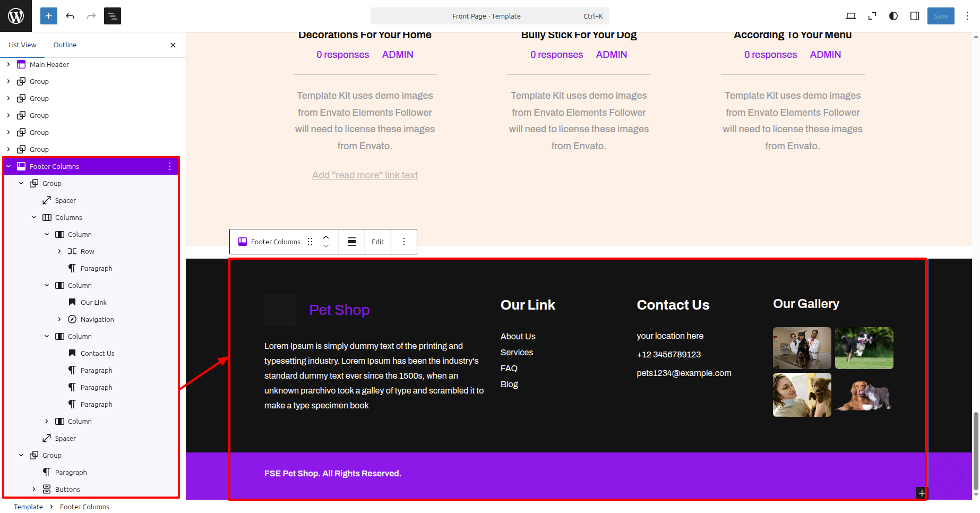Viewport: 980px width, 513px height.
Task: Toggle the document overview list icon
Action: pos(113,16)
